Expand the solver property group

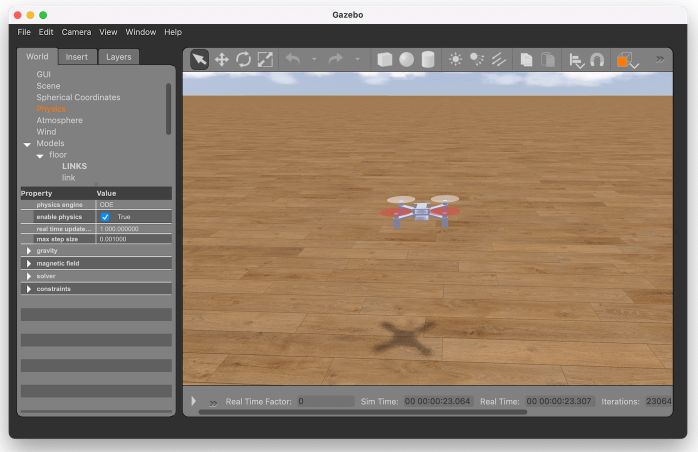29,276
